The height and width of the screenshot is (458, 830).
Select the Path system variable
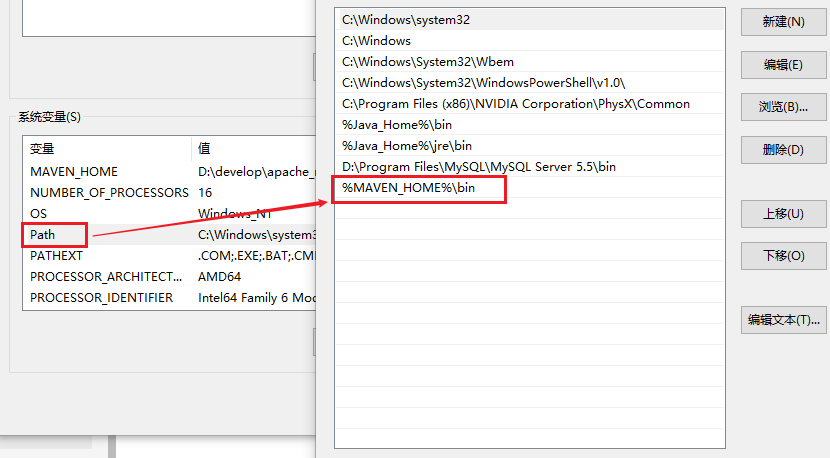pos(169,235)
